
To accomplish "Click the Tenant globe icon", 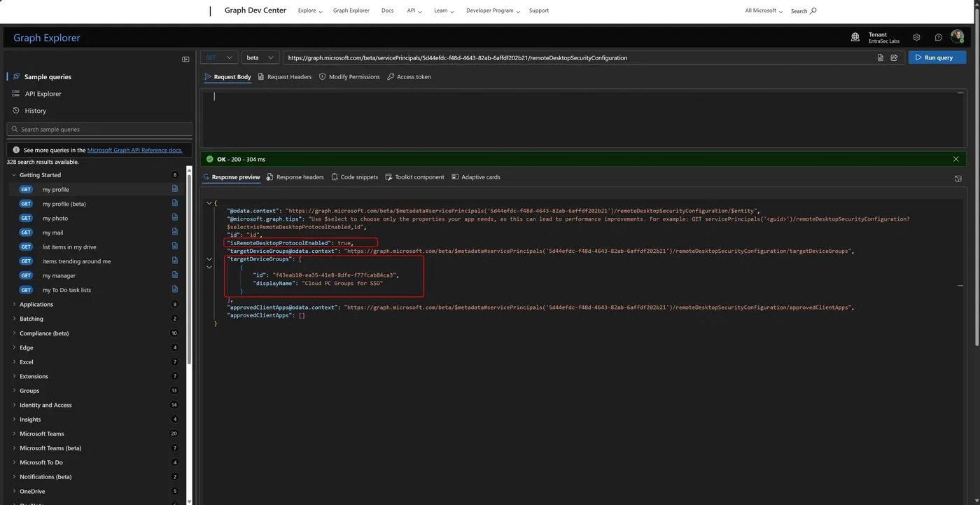I will (855, 37).
